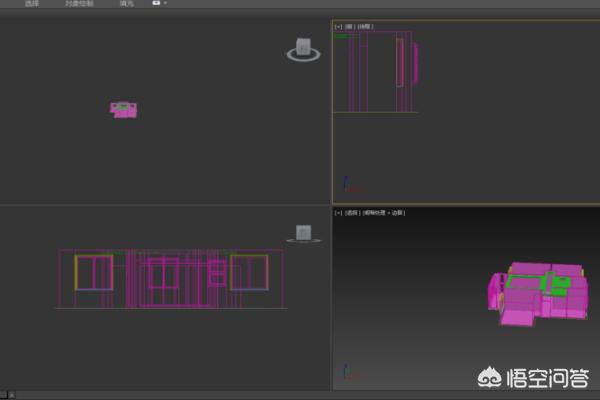The image size is (600, 400).
Task: Open the [+] menu of the top-right viewport
Action: [x=338, y=26]
